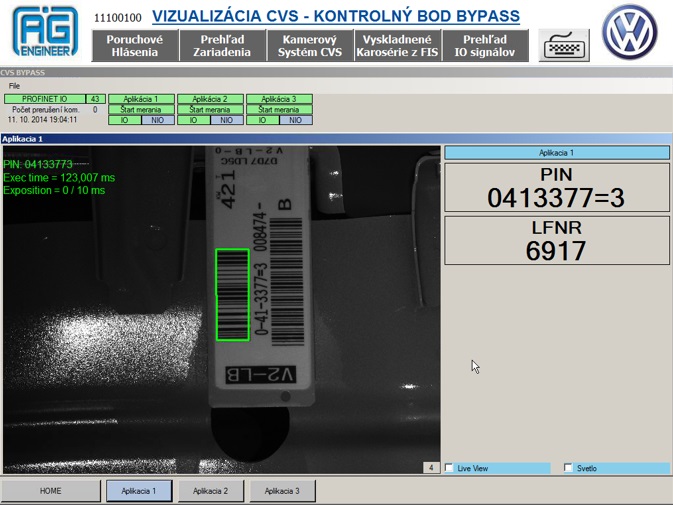Click the Exposition = 0 / 10 ms text
Viewport: 673px width, 505px height.
tap(54, 191)
